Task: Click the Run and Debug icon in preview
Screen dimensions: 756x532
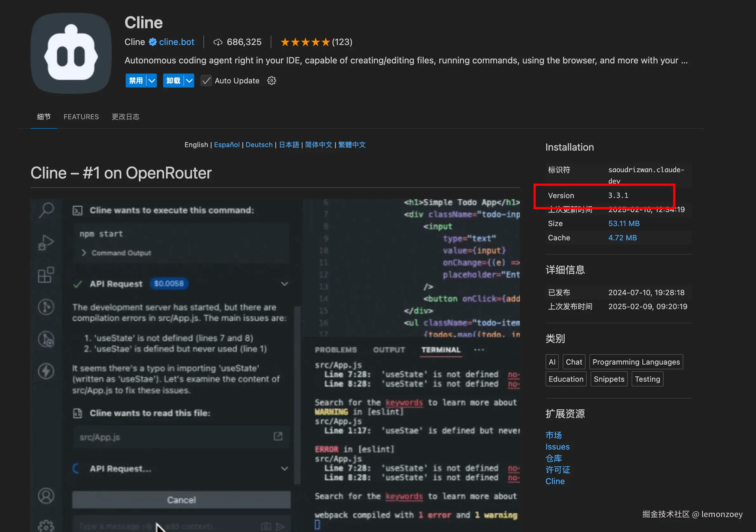Action: (x=46, y=243)
